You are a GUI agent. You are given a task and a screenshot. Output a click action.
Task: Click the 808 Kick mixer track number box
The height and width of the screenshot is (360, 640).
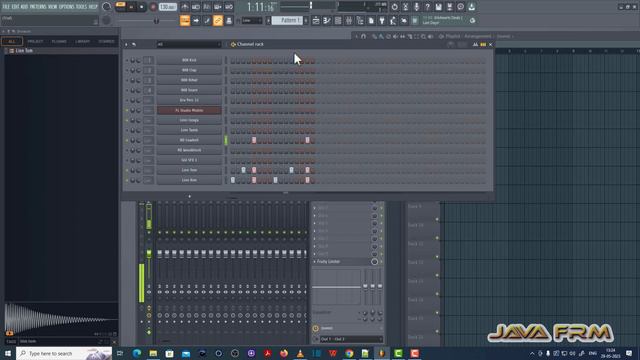[149, 60]
